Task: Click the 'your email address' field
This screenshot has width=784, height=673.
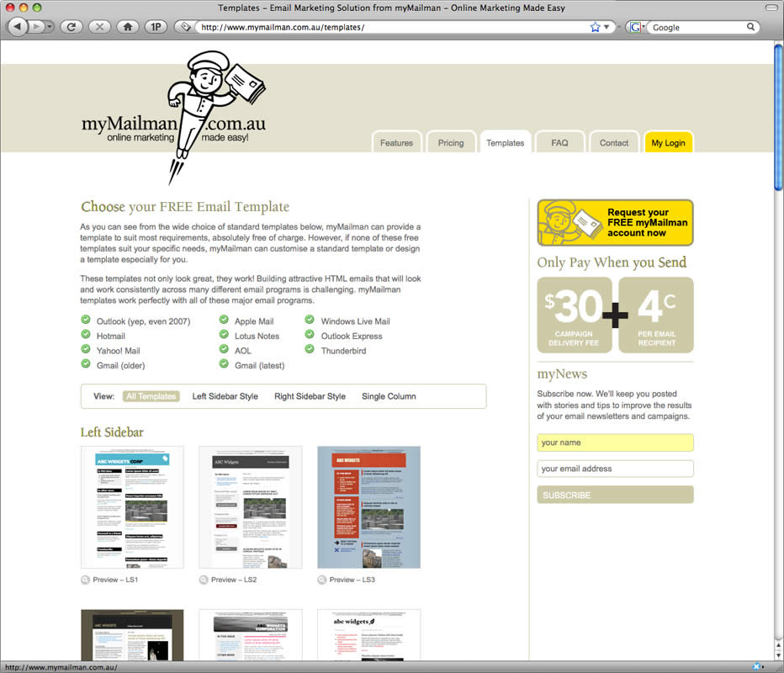Action: [615, 469]
